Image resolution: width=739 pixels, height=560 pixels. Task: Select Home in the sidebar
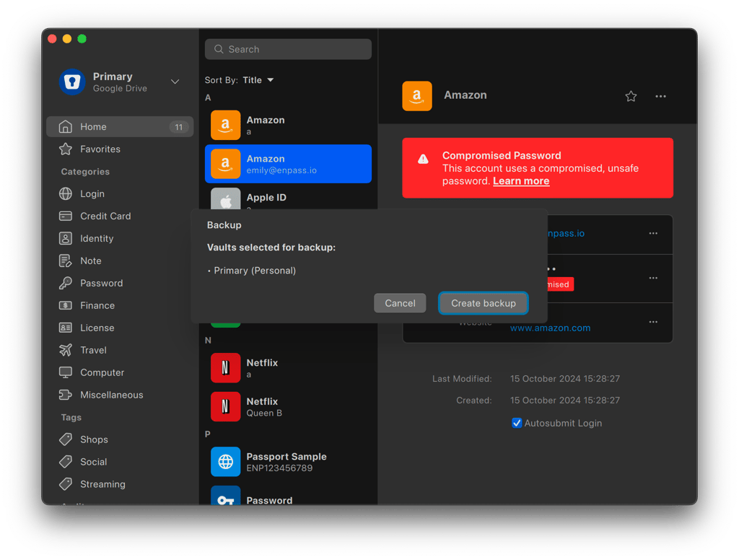tap(120, 127)
